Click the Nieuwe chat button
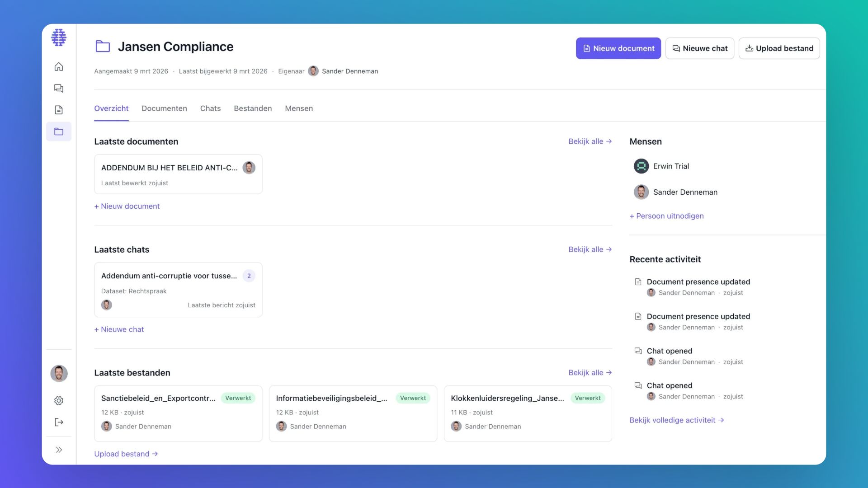Image resolution: width=868 pixels, height=488 pixels. coord(699,48)
